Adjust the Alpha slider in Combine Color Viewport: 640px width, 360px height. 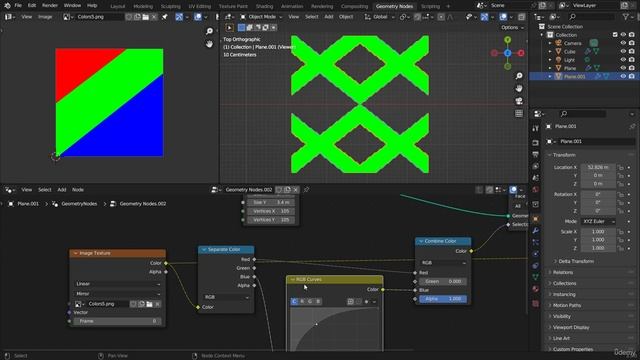tap(443, 299)
